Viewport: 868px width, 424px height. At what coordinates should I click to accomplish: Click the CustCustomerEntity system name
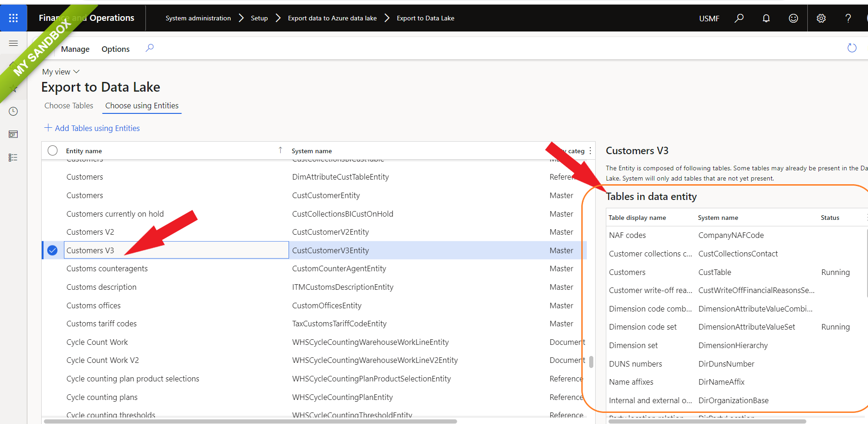pos(326,195)
